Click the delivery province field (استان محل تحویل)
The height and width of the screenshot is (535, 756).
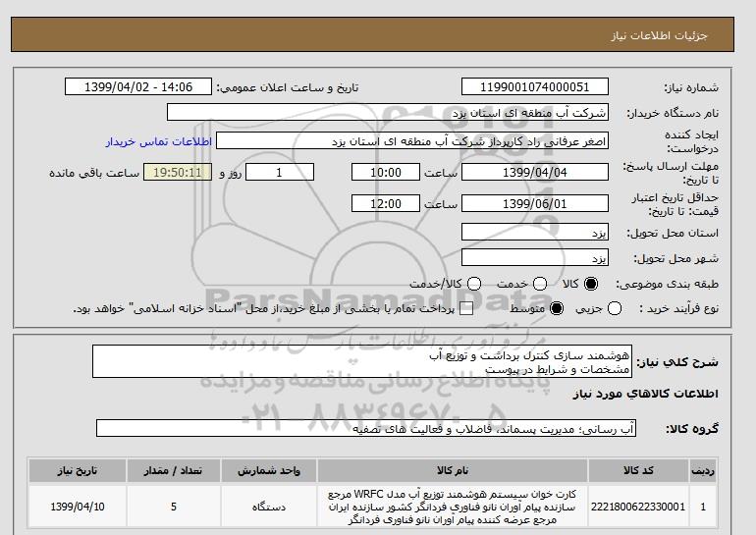(x=535, y=232)
